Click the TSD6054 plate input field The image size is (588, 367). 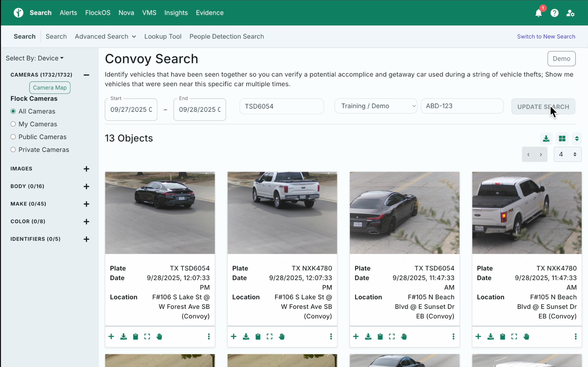282,106
